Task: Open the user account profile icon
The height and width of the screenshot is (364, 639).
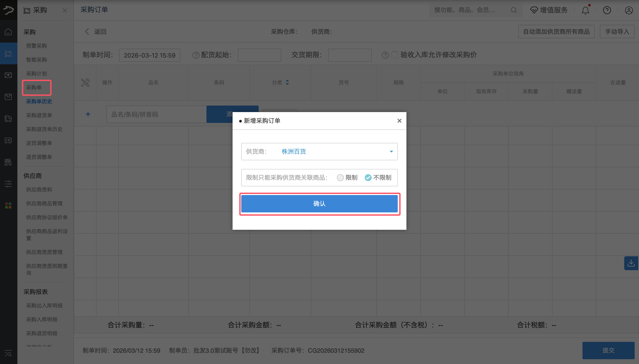Action: click(629, 10)
